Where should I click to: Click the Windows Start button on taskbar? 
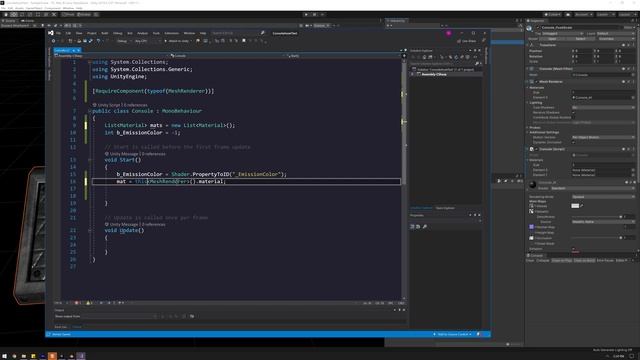4,356
